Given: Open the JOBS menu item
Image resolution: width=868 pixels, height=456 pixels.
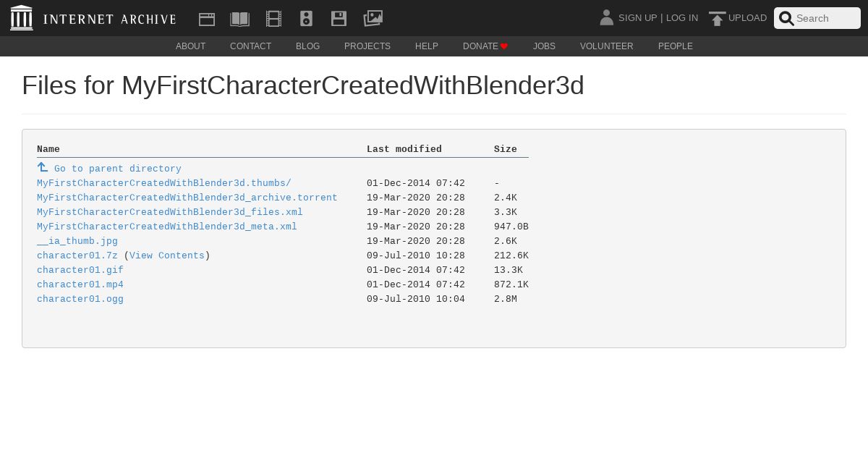Looking at the screenshot, I should point(544,46).
